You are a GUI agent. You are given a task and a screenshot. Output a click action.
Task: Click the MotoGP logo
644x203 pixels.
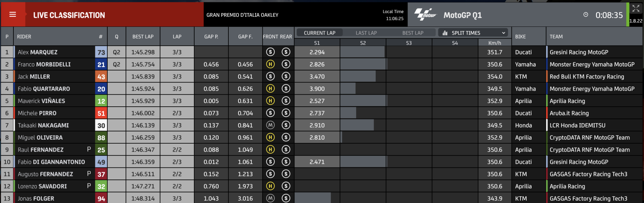425,15
